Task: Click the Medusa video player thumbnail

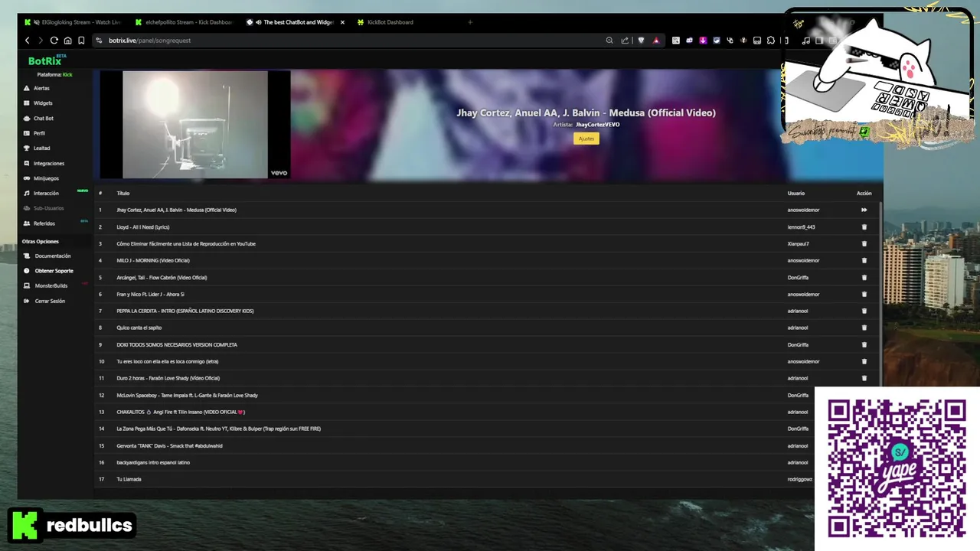Action: coord(194,125)
